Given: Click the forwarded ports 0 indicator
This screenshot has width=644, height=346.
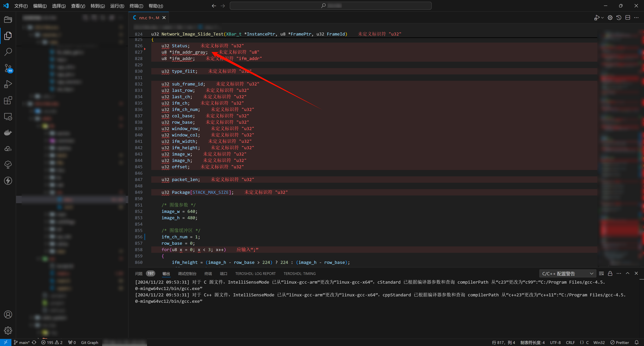Looking at the screenshot, I should [x=72, y=342].
